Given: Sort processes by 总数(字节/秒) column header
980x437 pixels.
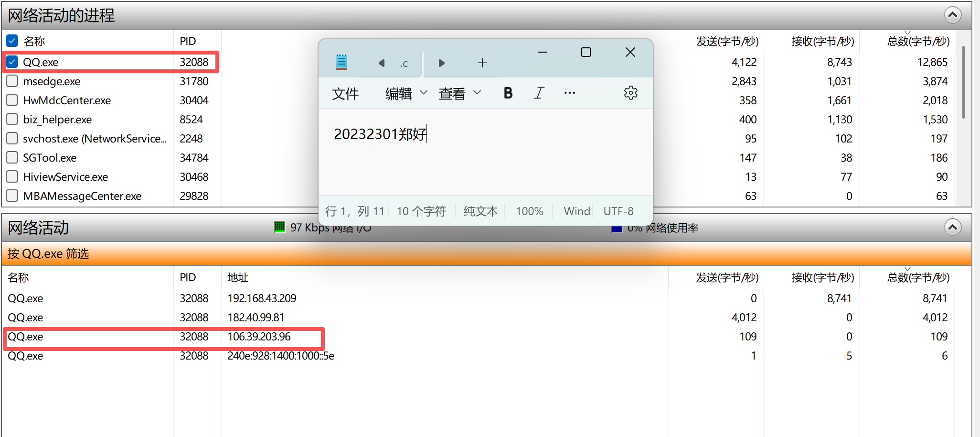Looking at the screenshot, I should pyautogui.click(x=918, y=41).
